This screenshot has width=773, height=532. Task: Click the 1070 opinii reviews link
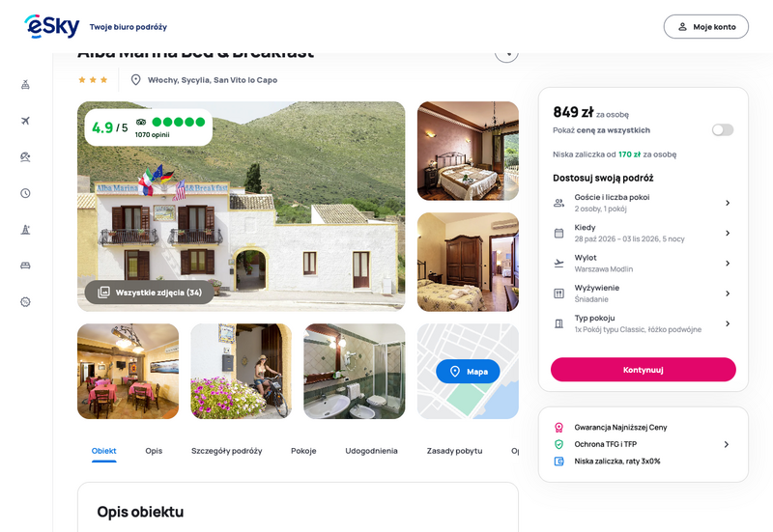click(x=153, y=134)
